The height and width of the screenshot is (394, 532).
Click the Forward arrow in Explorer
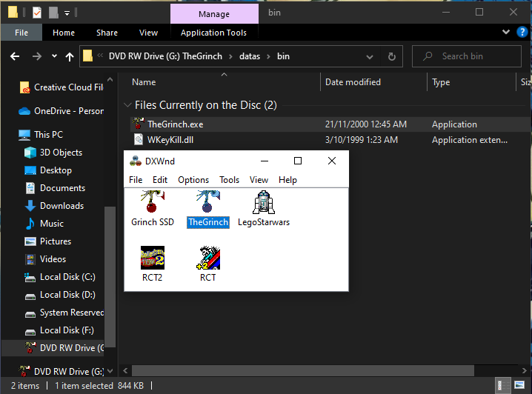tap(36, 56)
